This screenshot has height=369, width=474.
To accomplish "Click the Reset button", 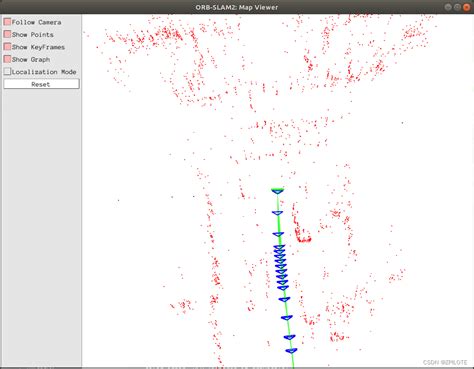I will click(x=41, y=84).
